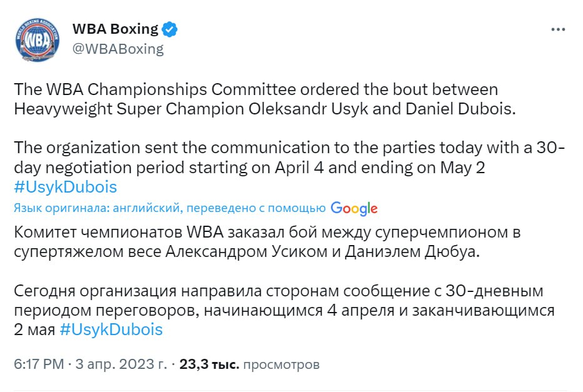Open #UsykDubois hashtag in the Russian translation

pos(111,329)
